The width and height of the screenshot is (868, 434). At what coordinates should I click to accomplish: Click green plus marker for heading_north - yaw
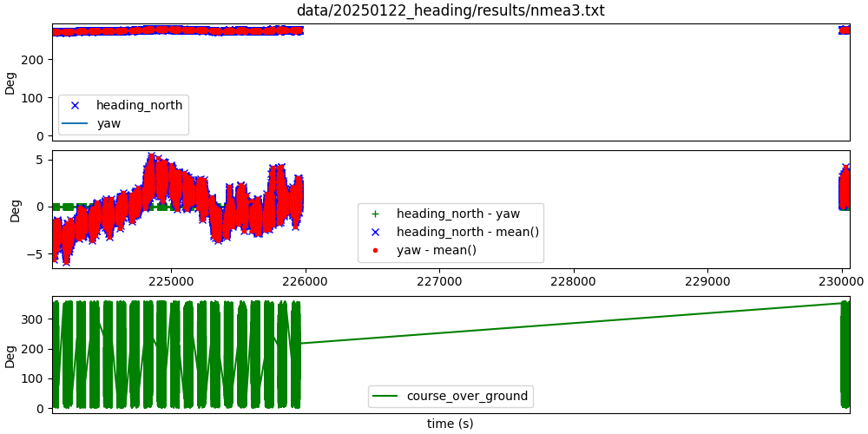375,214
